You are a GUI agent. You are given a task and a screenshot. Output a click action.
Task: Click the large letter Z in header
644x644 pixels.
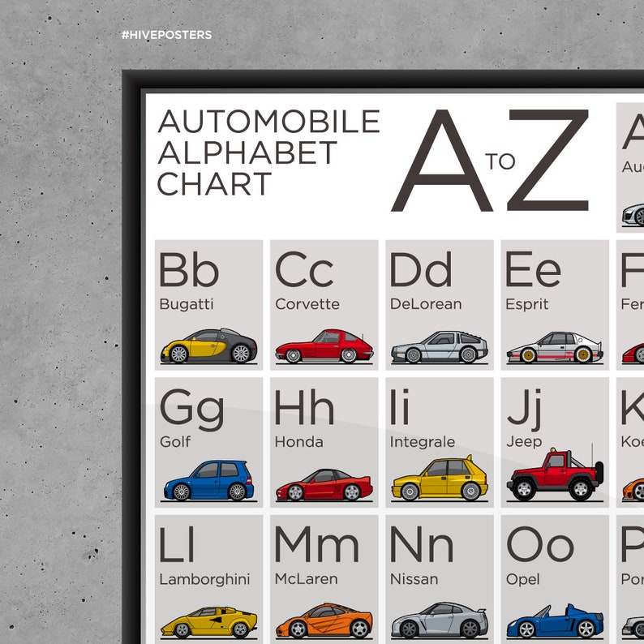coord(548,160)
